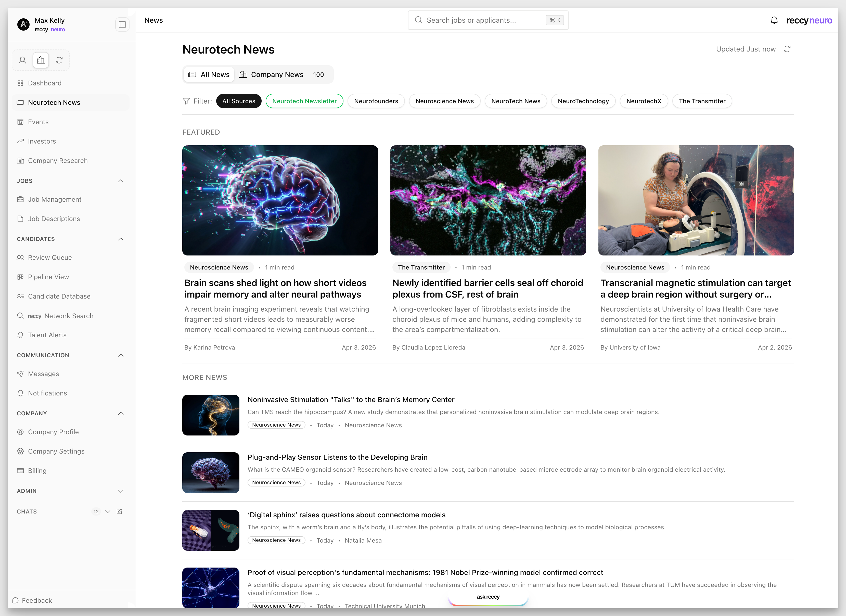
Task: Disable the Neurotech Newsletter filter
Action: point(304,101)
